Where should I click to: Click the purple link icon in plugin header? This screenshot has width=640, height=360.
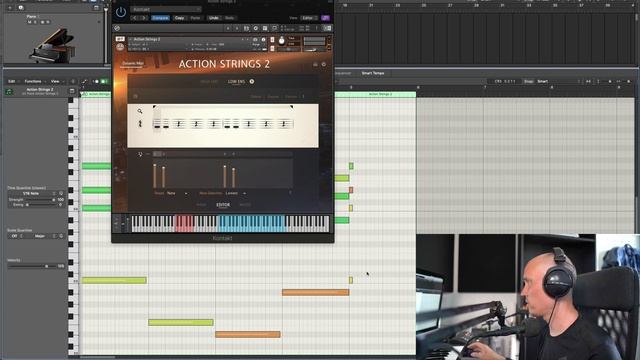(325, 18)
